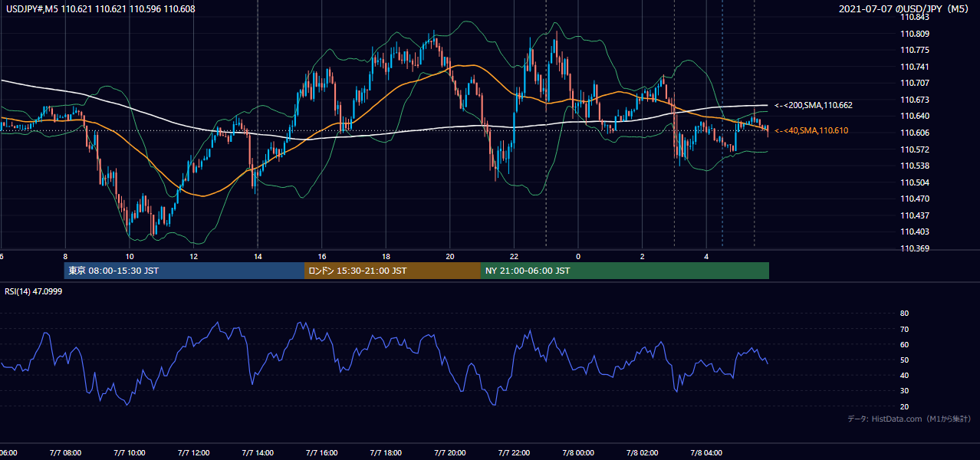This screenshot has height=460, width=980.
Task: Click the 7/7 20:00 date axis label
Action: [x=451, y=453]
